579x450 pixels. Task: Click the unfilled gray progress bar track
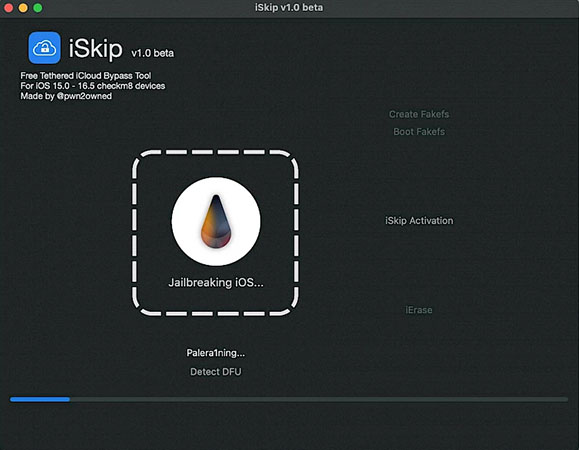pos(319,399)
